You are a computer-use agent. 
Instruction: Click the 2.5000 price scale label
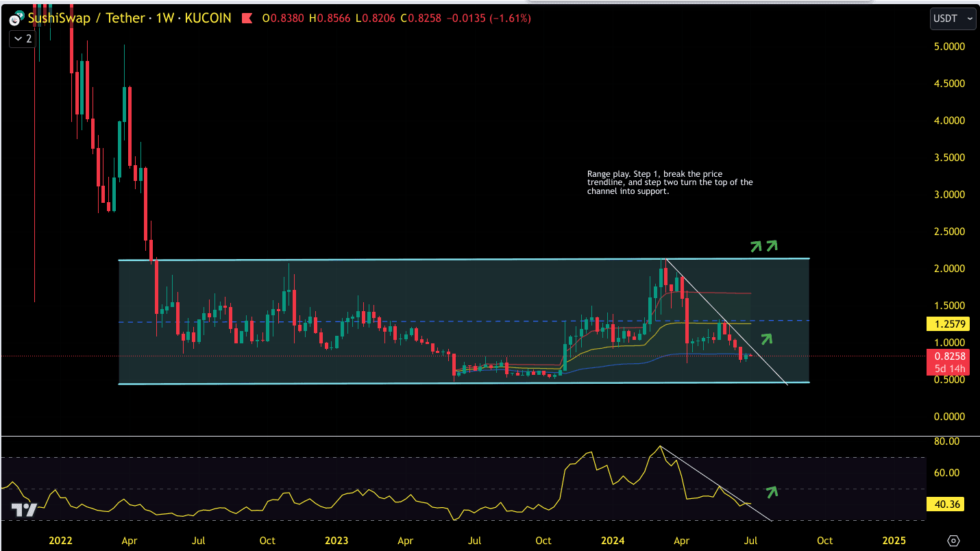[x=948, y=232]
